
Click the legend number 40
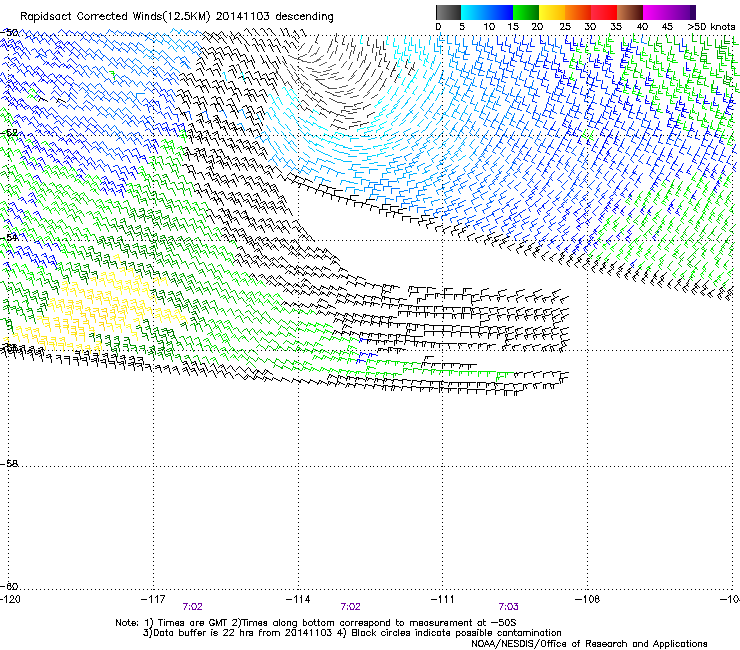pyautogui.click(x=642, y=27)
